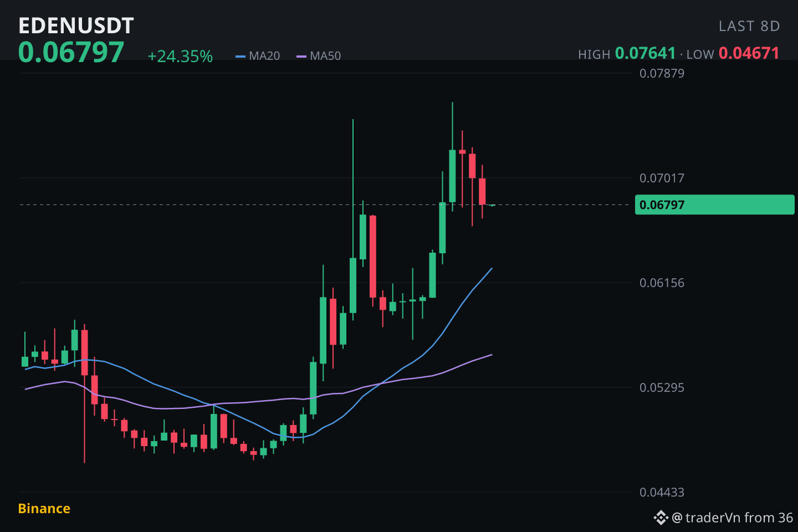Click the @traderVn from 36 attribution text
Image resolution: width=798 pixels, height=532 pixels.
tap(733, 518)
